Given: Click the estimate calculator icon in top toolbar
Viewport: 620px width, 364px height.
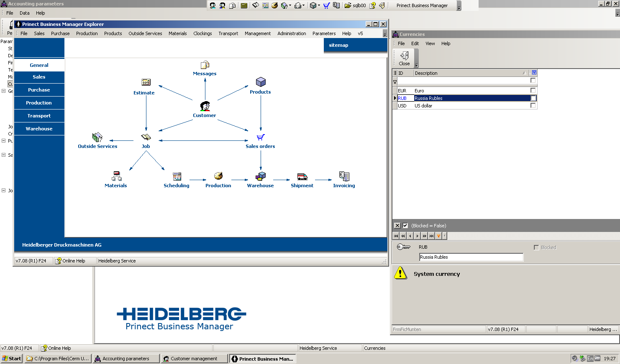Looking at the screenshot, I should coord(244,5).
